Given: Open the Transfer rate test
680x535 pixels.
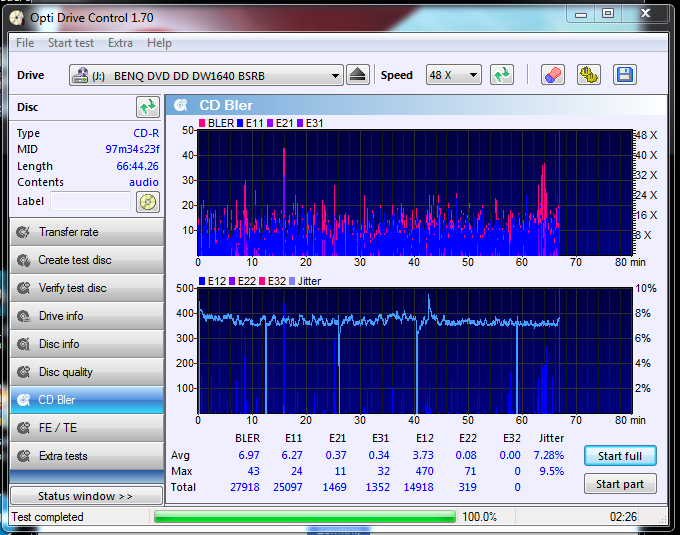Looking at the screenshot, I should point(87,232).
